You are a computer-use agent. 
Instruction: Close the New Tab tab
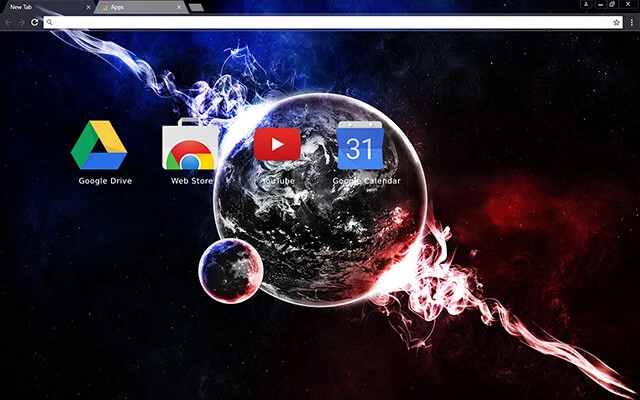[89, 7]
